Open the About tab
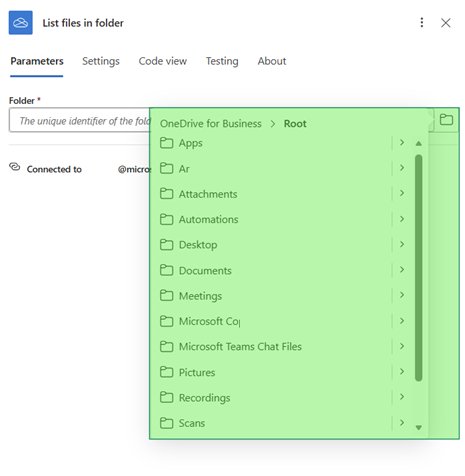Screen dimensions: 465x476 pos(272,61)
